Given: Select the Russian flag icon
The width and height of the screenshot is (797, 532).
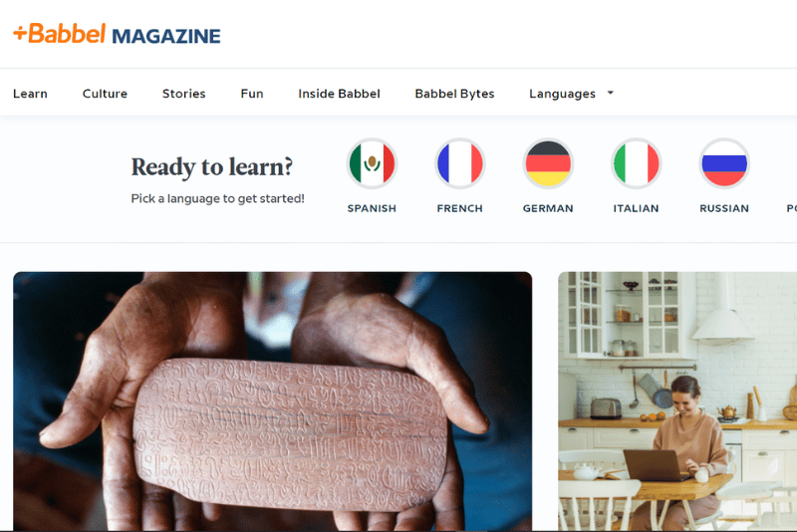Looking at the screenshot, I should tap(724, 163).
